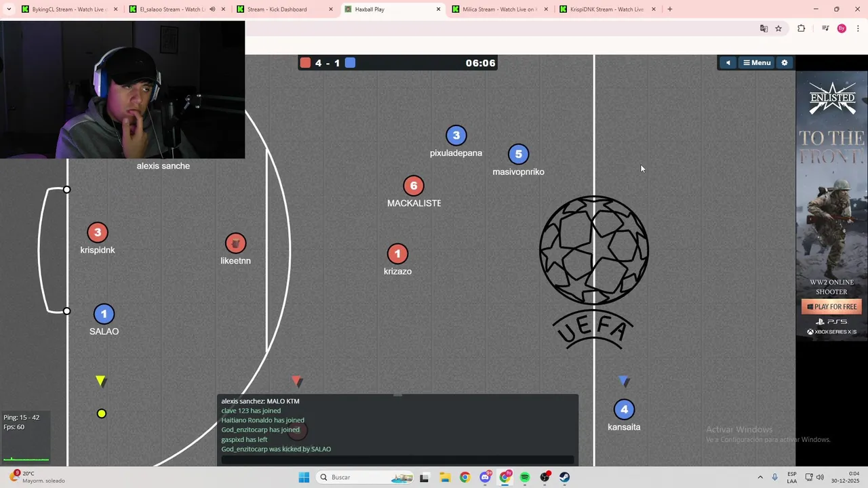
Task: Click the chat message input field
Action: point(397,460)
